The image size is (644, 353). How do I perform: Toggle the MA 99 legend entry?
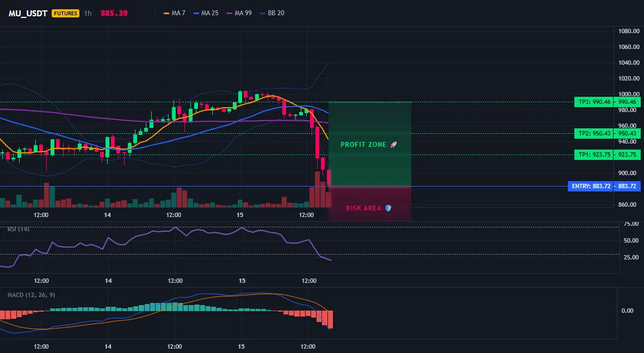point(239,13)
